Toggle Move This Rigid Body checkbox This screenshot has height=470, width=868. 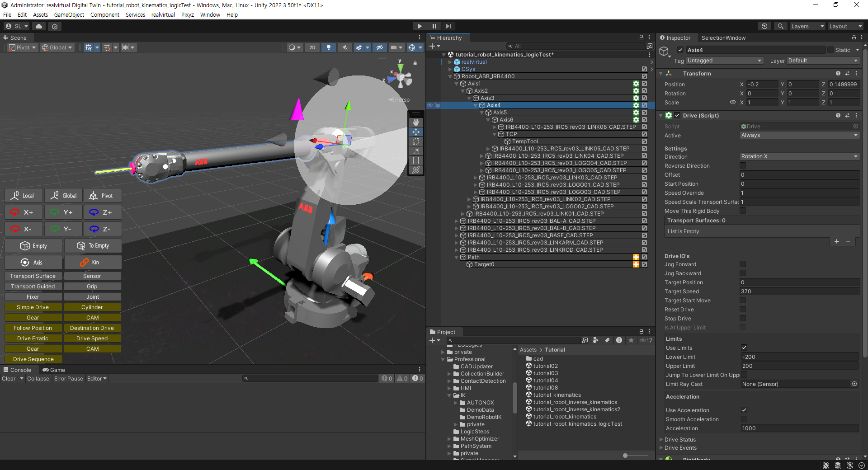coord(743,211)
